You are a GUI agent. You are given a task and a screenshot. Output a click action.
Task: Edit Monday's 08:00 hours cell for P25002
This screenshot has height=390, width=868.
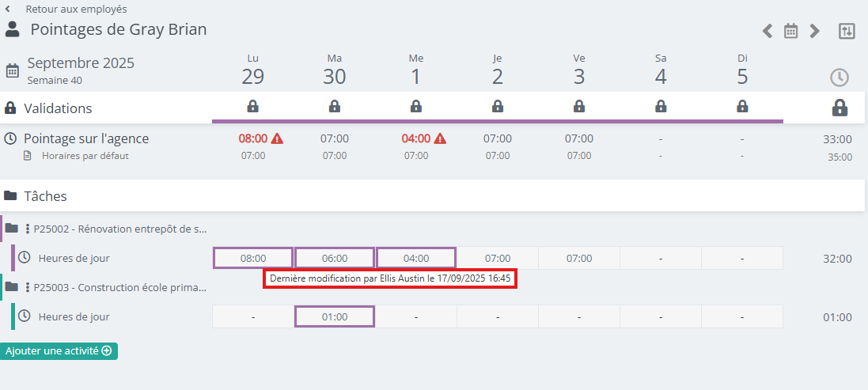pos(253,258)
